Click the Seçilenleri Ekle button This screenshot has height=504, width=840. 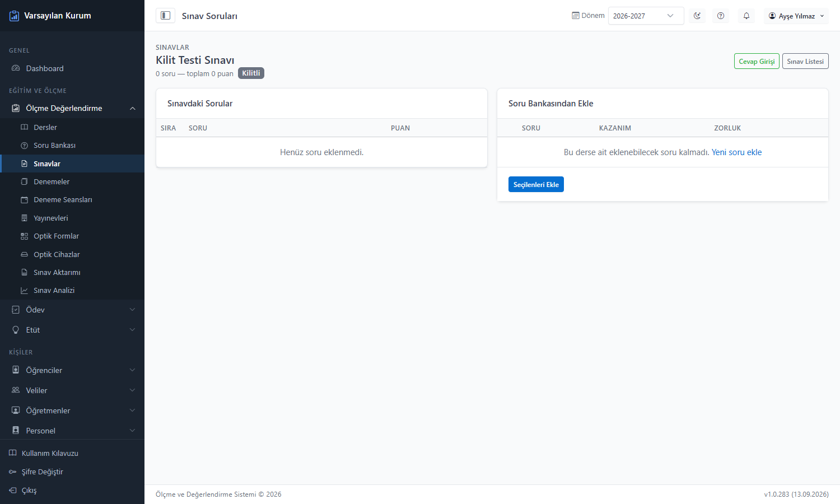[x=536, y=184]
